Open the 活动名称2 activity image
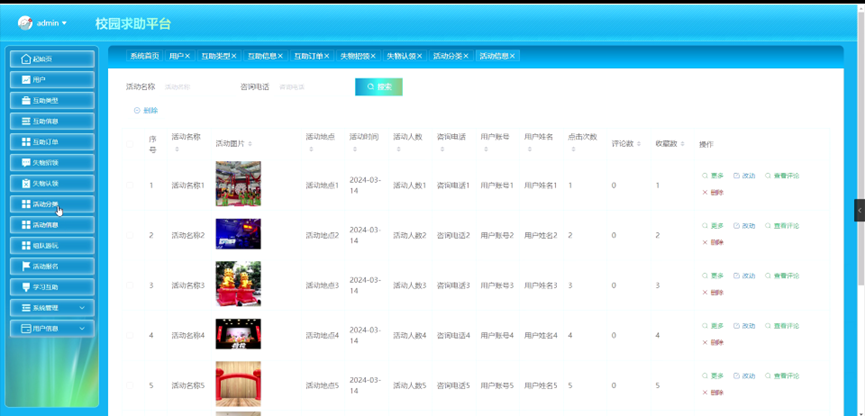 tap(238, 234)
